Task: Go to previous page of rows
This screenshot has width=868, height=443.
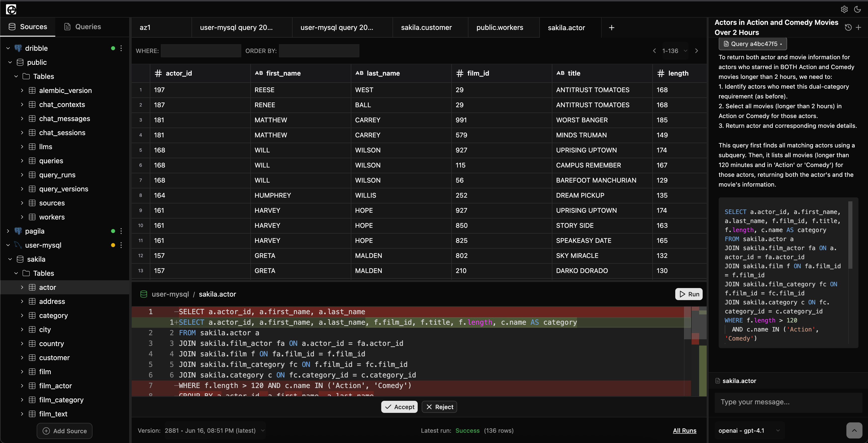Action: pos(654,51)
